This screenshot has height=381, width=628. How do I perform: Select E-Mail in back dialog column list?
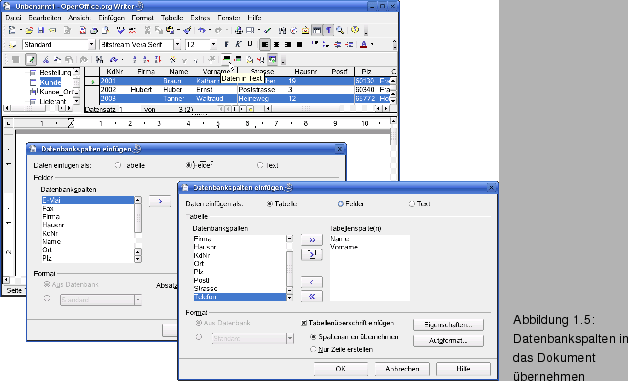[x=88, y=200]
